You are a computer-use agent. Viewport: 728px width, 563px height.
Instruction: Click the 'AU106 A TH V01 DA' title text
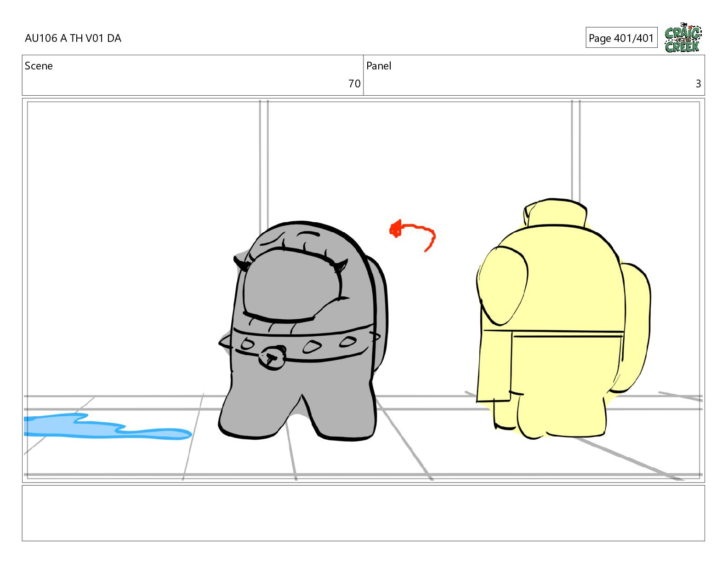[x=73, y=38]
